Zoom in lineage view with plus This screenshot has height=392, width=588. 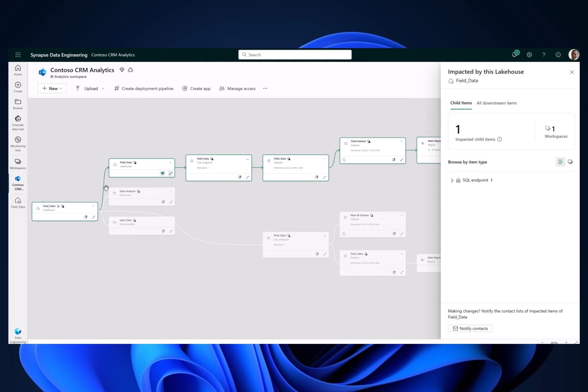[566, 342]
